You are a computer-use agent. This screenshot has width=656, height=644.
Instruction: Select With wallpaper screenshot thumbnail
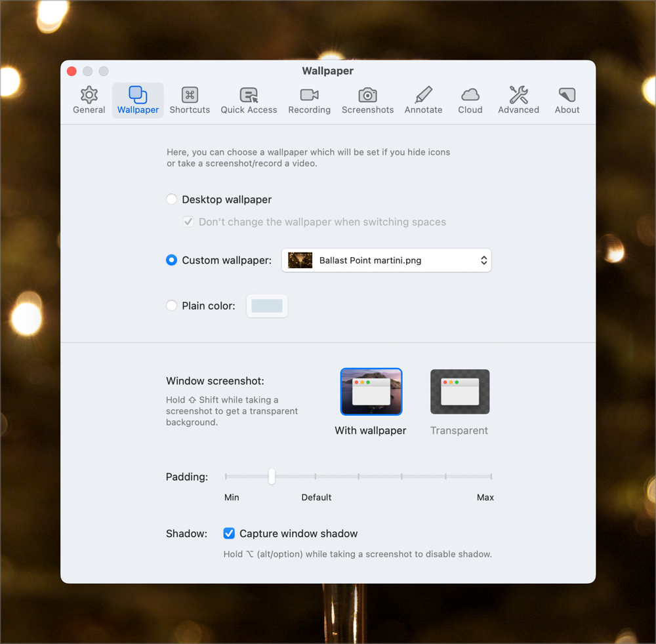[371, 392]
